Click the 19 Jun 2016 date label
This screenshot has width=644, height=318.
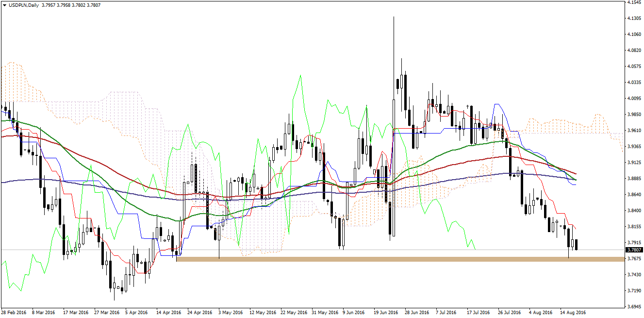(x=386, y=313)
